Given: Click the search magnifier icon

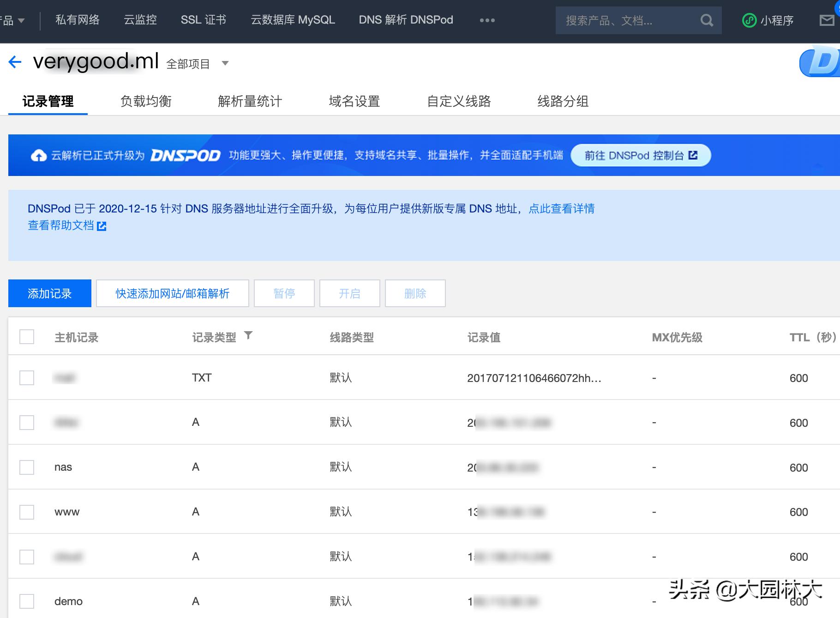Looking at the screenshot, I should coord(707,20).
